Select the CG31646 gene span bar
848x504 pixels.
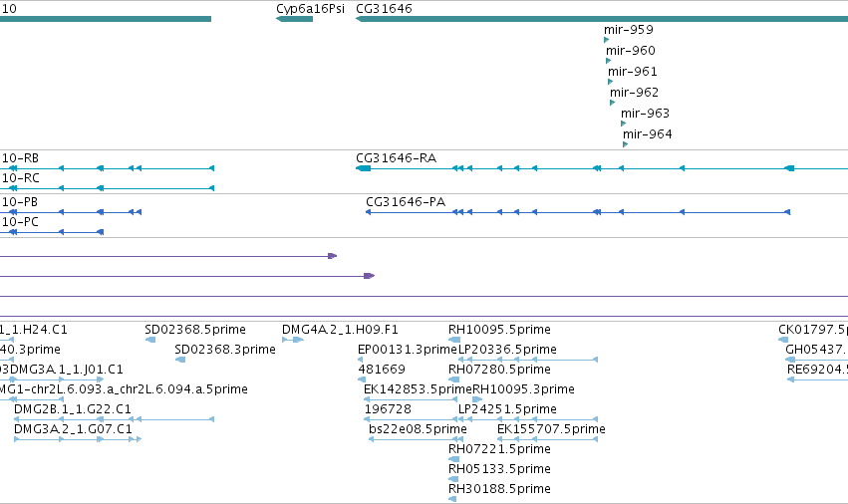point(602,19)
